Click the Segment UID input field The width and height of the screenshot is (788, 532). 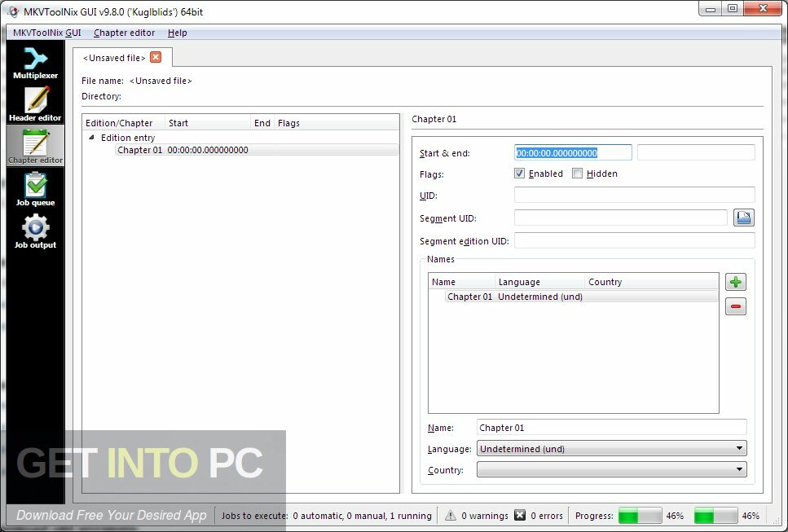(621, 218)
